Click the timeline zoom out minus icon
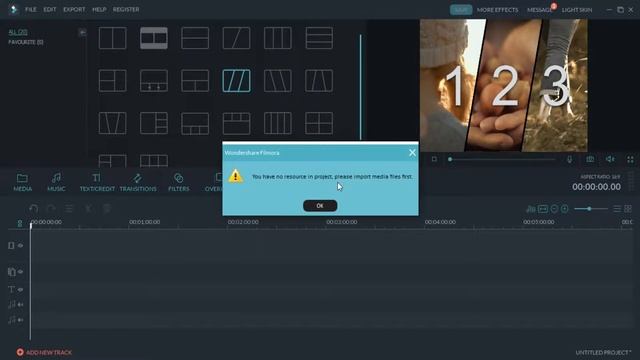 554,209
